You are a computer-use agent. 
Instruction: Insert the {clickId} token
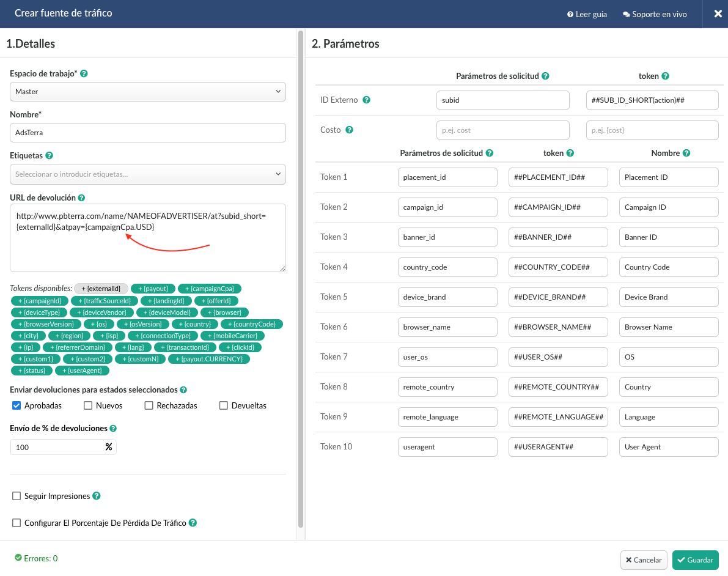pos(240,347)
